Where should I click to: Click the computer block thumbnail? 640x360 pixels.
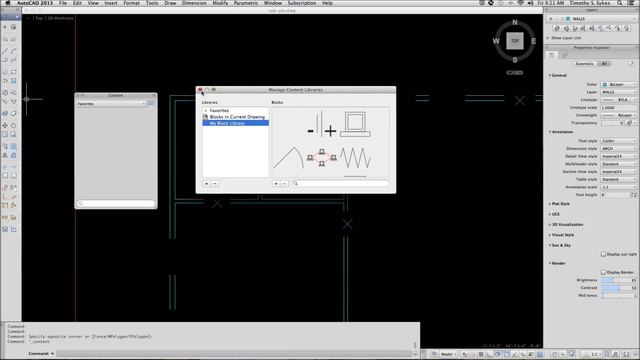[x=355, y=124]
